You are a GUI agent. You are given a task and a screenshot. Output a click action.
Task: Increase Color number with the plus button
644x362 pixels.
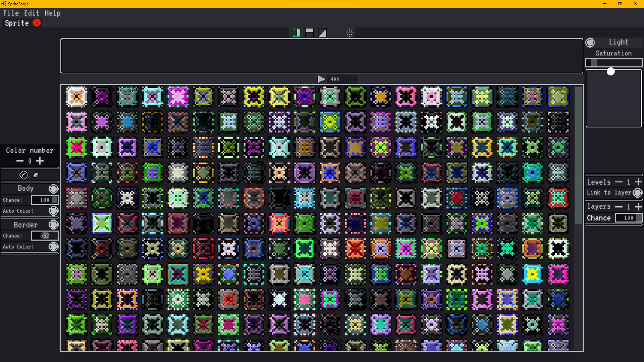pos(40,161)
